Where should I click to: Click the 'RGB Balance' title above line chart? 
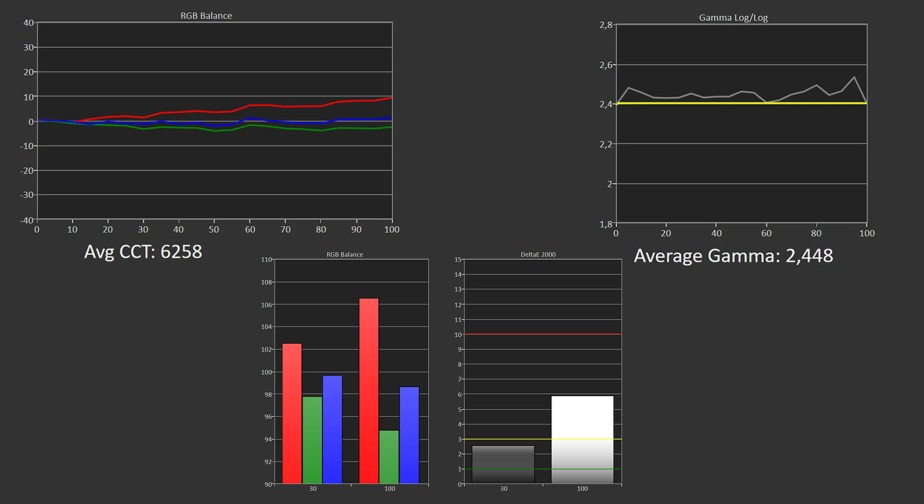coord(206,16)
